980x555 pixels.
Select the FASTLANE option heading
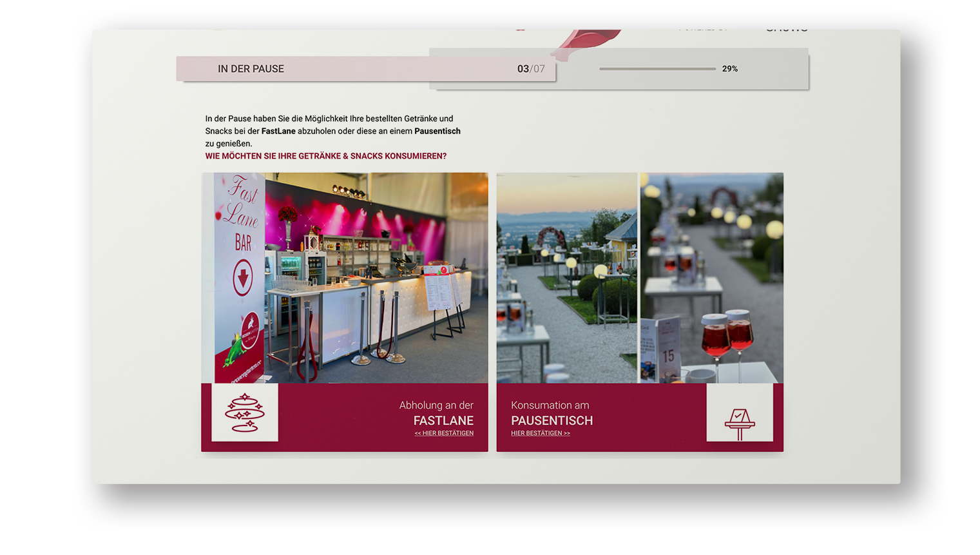(443, 420)
